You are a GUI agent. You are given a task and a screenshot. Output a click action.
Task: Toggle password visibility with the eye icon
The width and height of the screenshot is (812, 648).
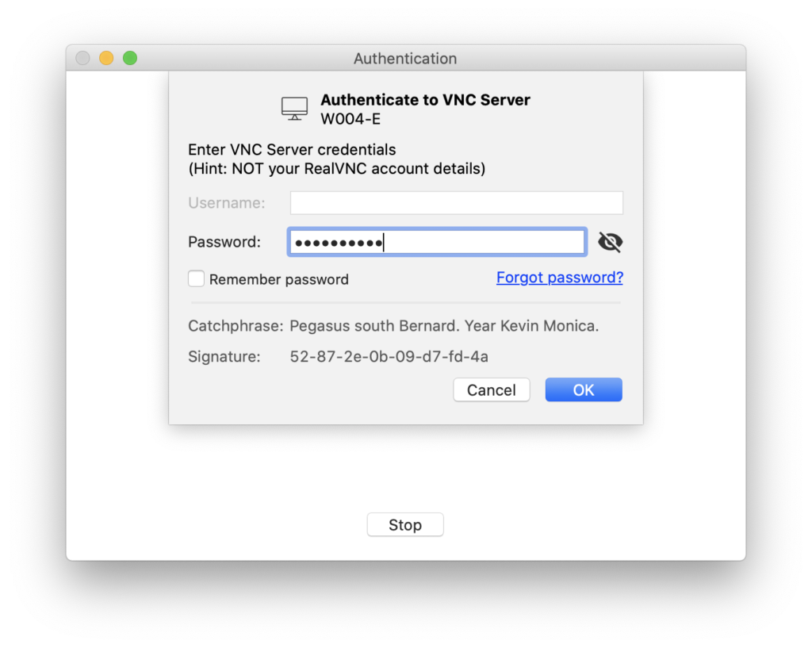610,242
